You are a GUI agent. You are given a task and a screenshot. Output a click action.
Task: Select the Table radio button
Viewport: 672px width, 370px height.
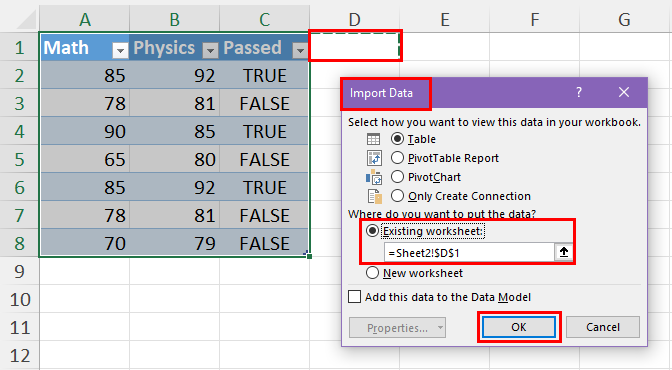(x=397, y=139)
